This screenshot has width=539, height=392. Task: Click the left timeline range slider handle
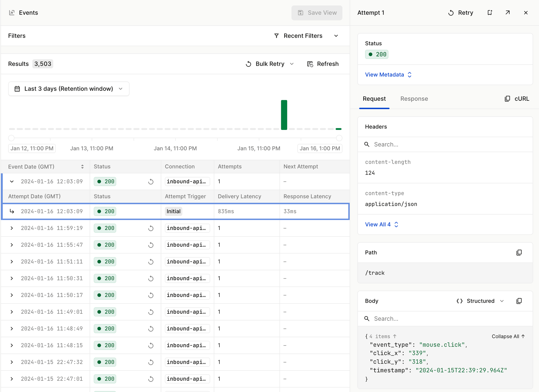pos(11,138)
